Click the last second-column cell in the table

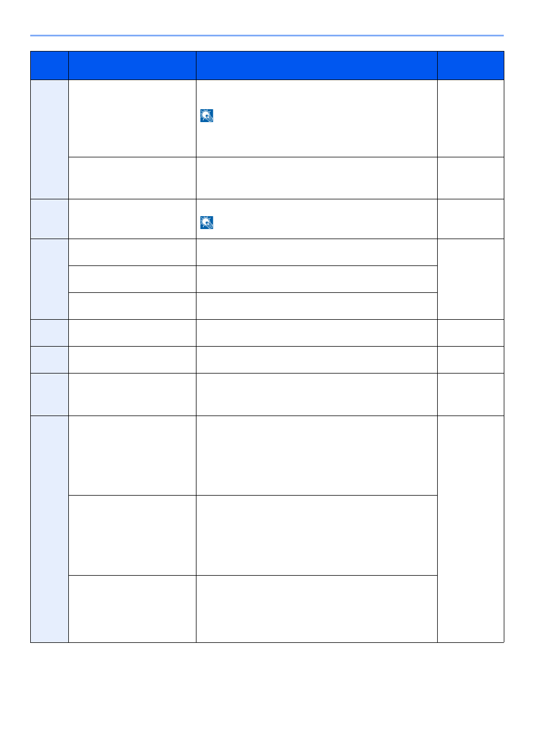tap(132, 609)
